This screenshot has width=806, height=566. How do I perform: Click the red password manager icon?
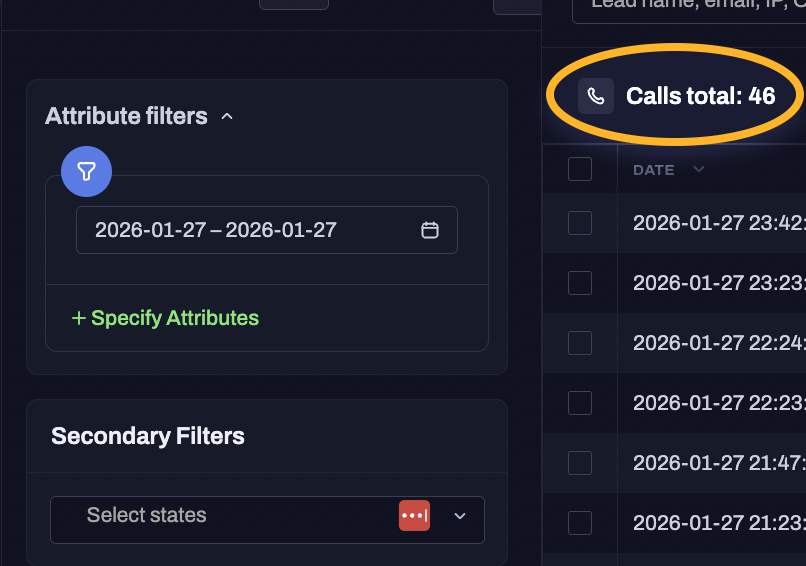pyautogui.click(x=414, y=515)
